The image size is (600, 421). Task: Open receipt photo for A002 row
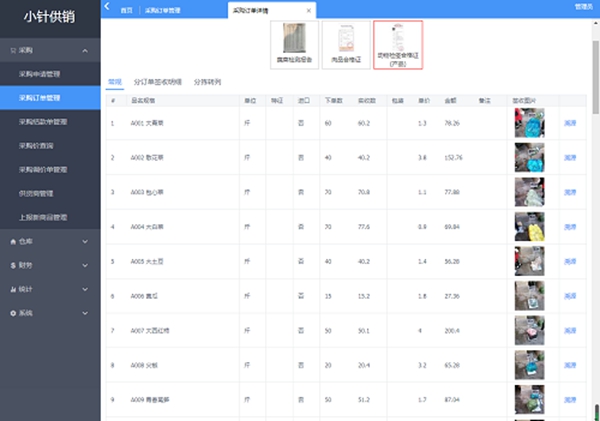pyautogui.click(x=528, y=157)
